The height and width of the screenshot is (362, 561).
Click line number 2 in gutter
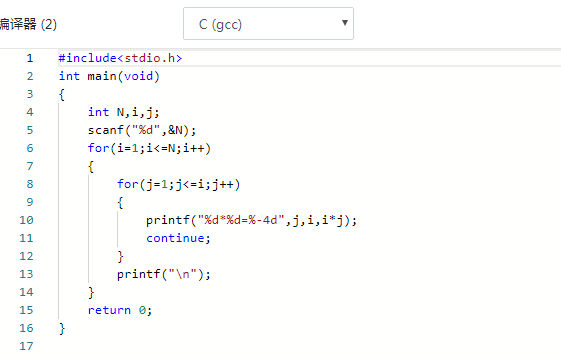click(x=30, y=76)
